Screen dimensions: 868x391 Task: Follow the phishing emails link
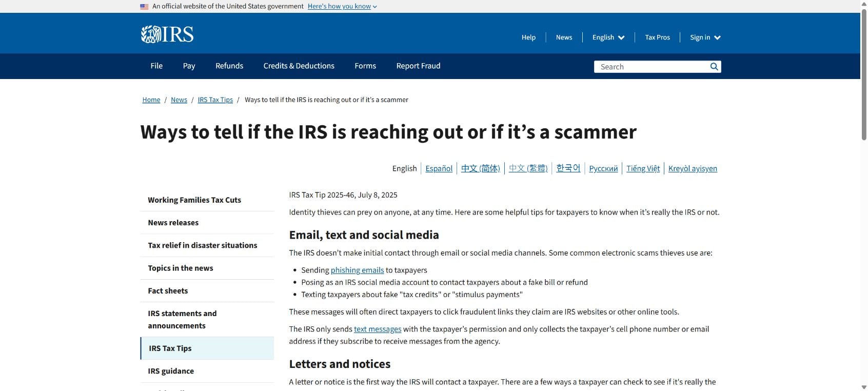357,270
